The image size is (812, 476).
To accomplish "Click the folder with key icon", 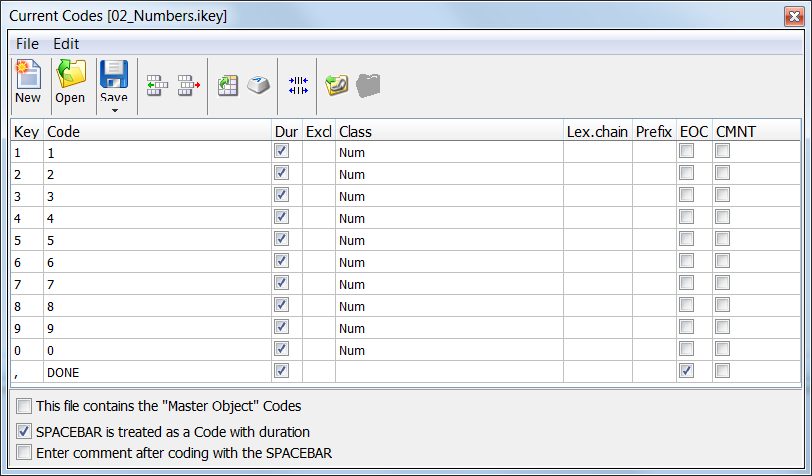I will point(336,86).
